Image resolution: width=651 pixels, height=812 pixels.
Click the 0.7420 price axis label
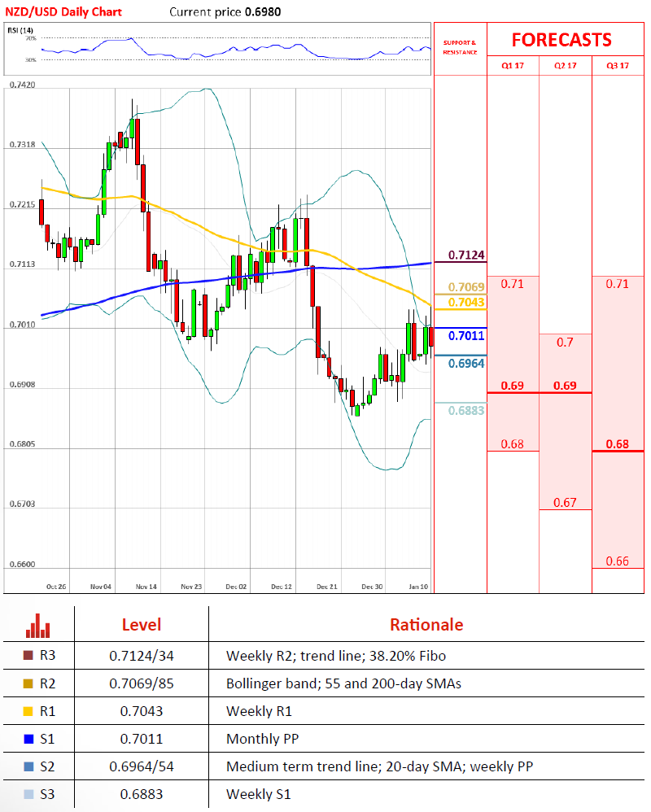(x=23, y=85)
